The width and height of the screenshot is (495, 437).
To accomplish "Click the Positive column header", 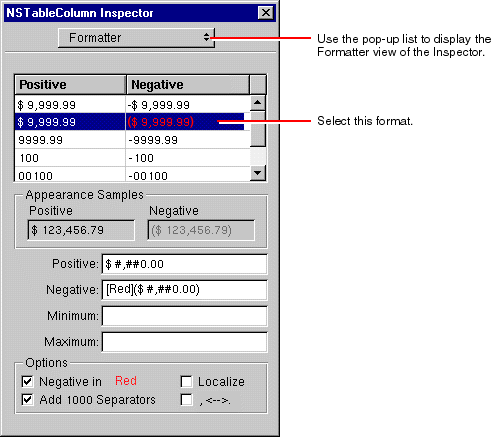I will click(70, 85).
